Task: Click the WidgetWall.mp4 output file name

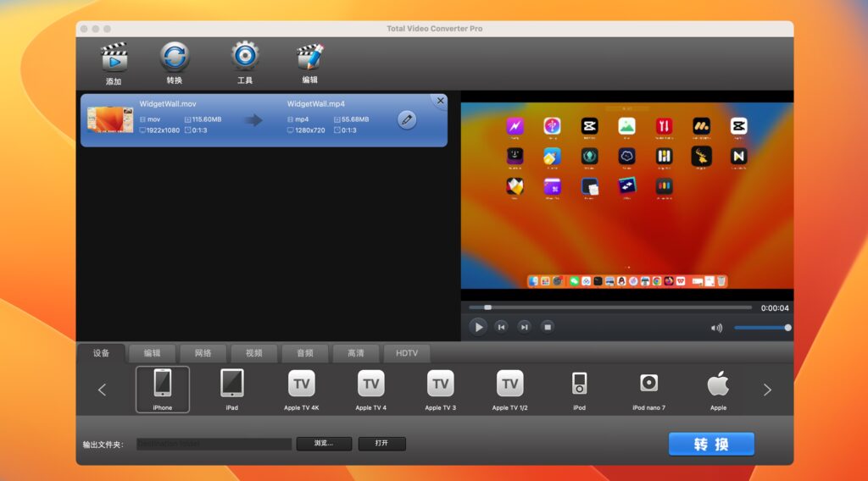Action: tap(316, 104)
